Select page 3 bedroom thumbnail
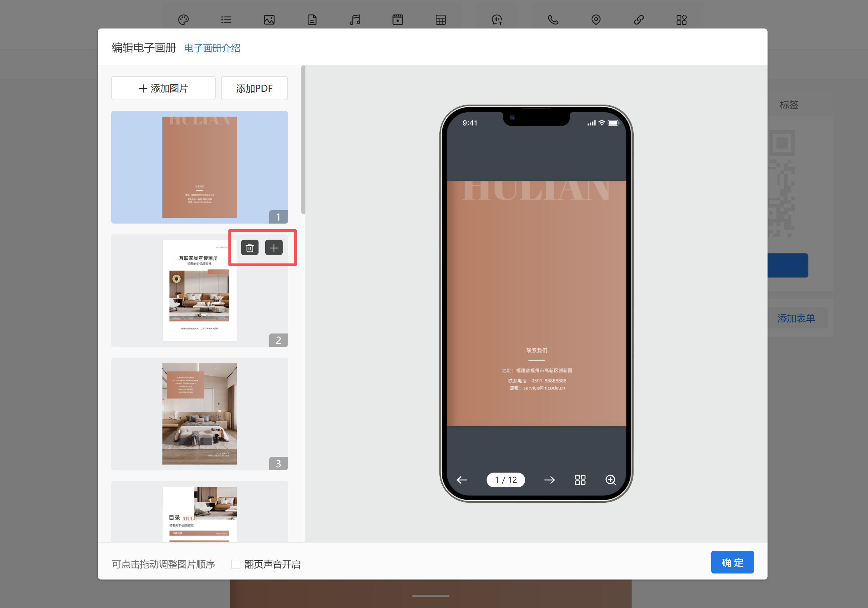Screen dimensions: 868x608 (199, 414)
